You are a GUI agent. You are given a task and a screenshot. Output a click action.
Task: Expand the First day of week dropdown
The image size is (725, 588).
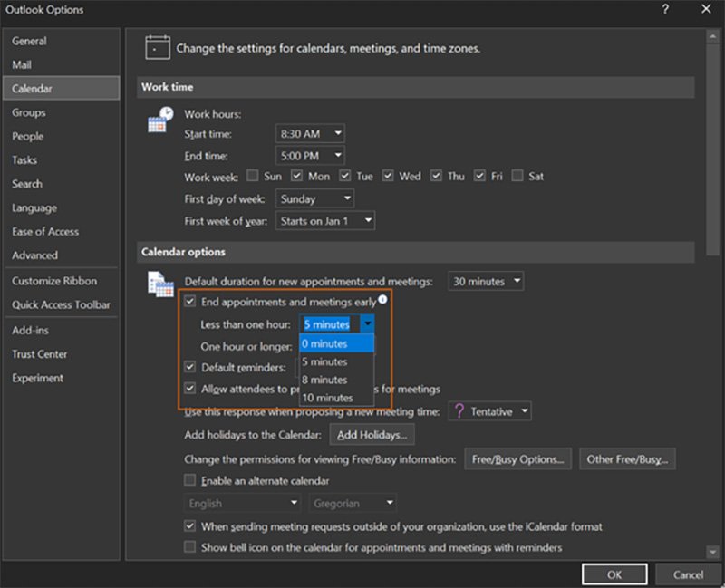pos(315,198)
